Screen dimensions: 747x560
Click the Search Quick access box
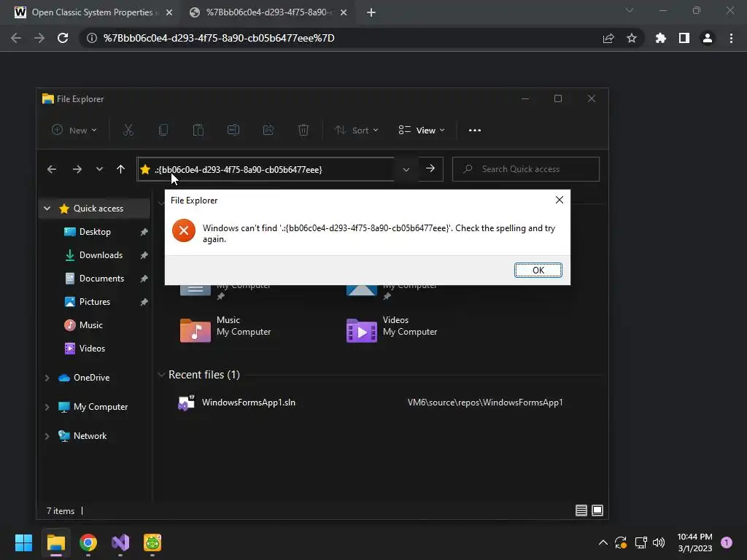pyautogui.click(x=525, y=169)
